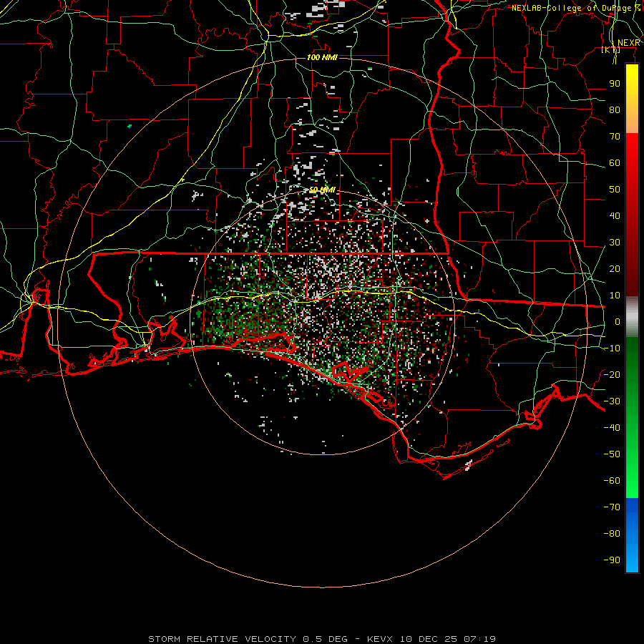This screenshot has height=644, width=644.
Task: Click the 80 value on the velocity scale
Action: tap(615, 109)
